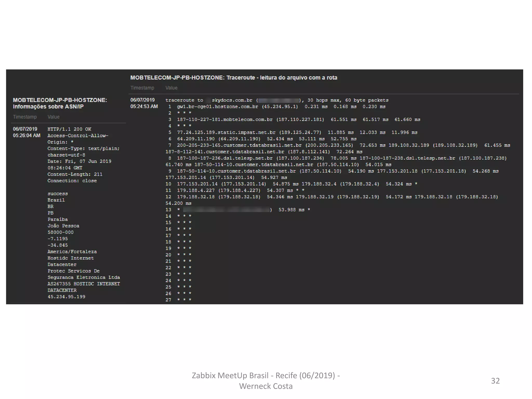Viewport: 532px width, 399px height.
Task: Click the longitude value '-34.845'
Action: tap(58, 245)
